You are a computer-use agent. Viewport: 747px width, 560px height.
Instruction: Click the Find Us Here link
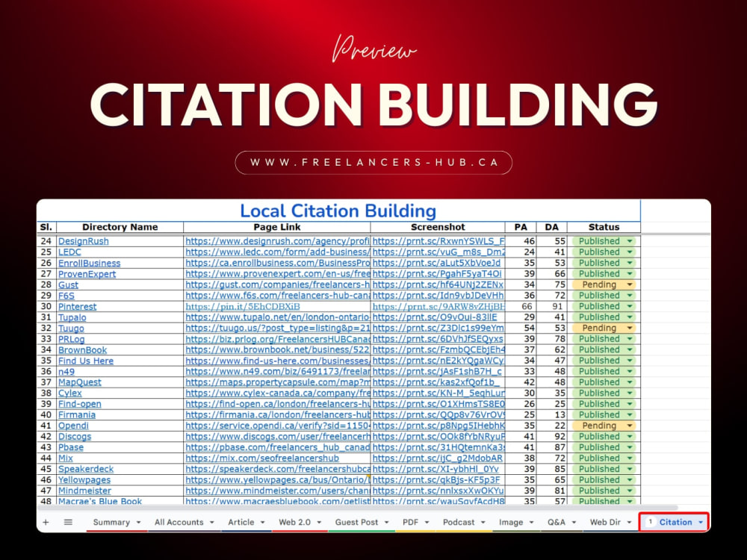pyautogui.click(x=86, y=361)
